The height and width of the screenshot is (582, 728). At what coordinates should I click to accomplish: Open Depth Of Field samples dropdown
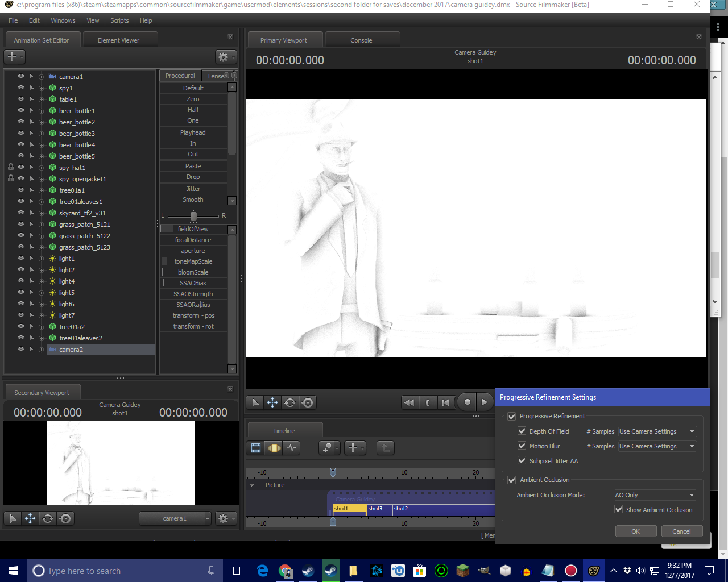[657, 431]
